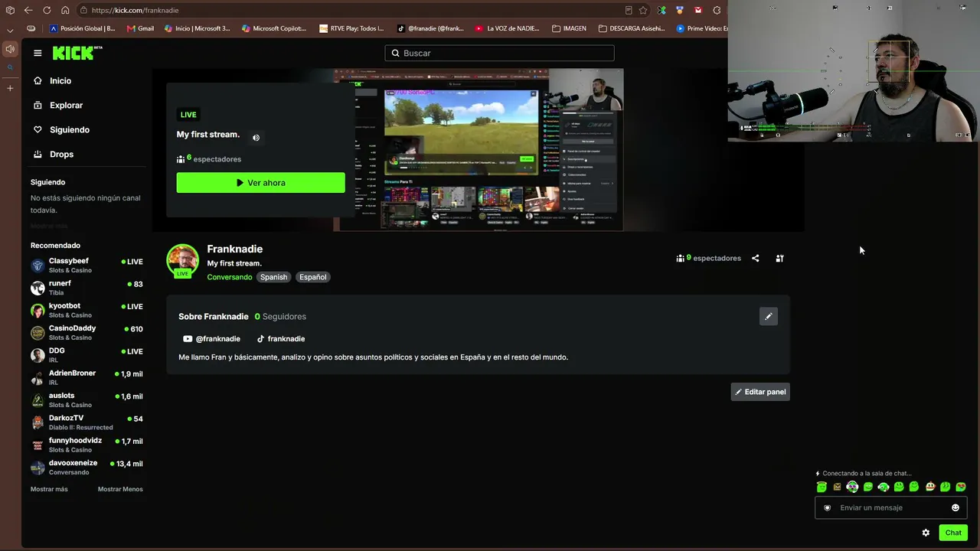Open recommended channel Classybeef
980x551 pixels.
(87, 266)
